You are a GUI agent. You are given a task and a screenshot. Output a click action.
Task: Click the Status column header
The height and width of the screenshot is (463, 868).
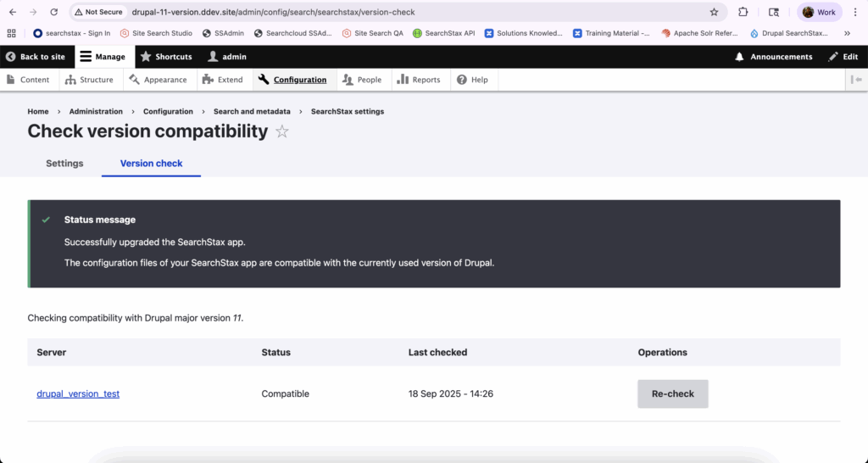pyautogui.click(x=276, y=352)
